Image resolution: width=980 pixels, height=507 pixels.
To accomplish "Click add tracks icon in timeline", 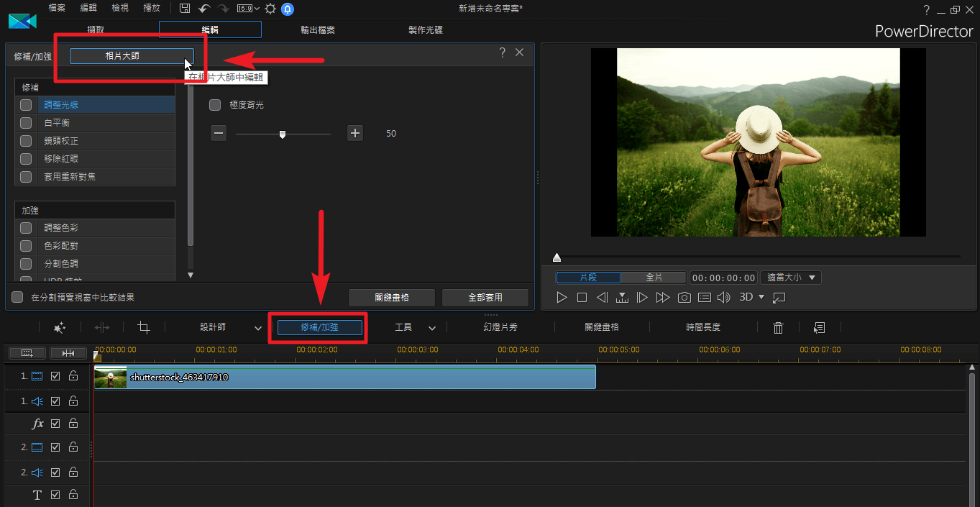I will coord(27,353).
